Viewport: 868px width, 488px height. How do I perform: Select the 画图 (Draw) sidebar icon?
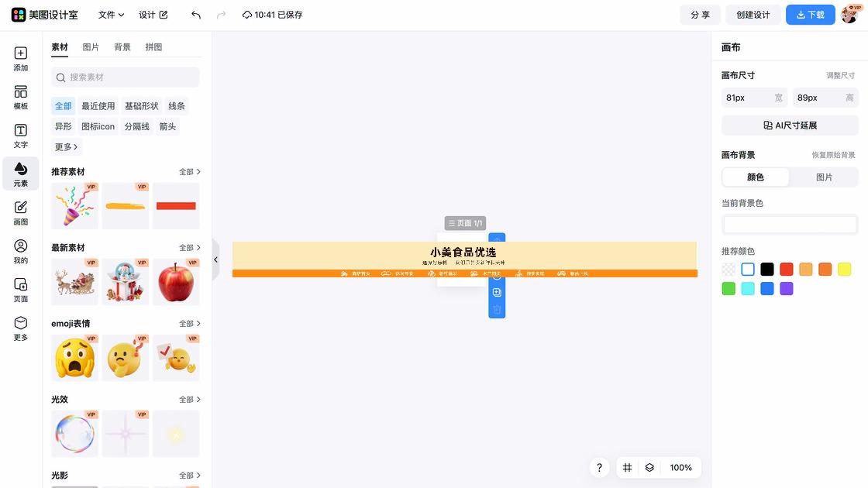pos(20,213)
